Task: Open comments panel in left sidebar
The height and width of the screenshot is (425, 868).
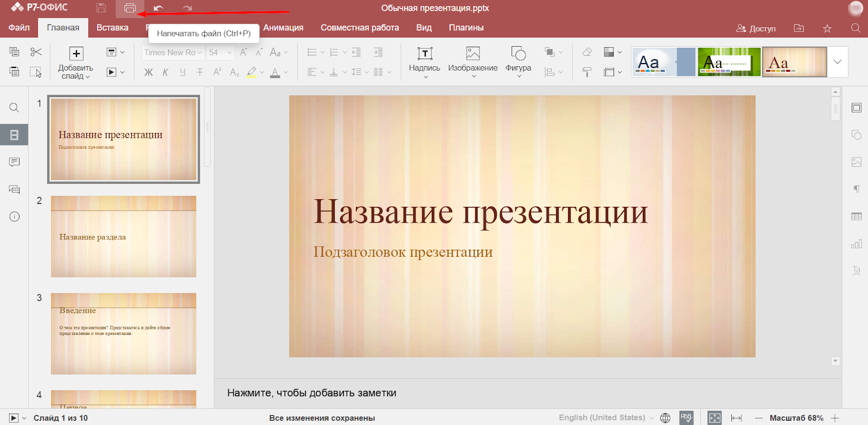Action: click(x=14, y=162)
